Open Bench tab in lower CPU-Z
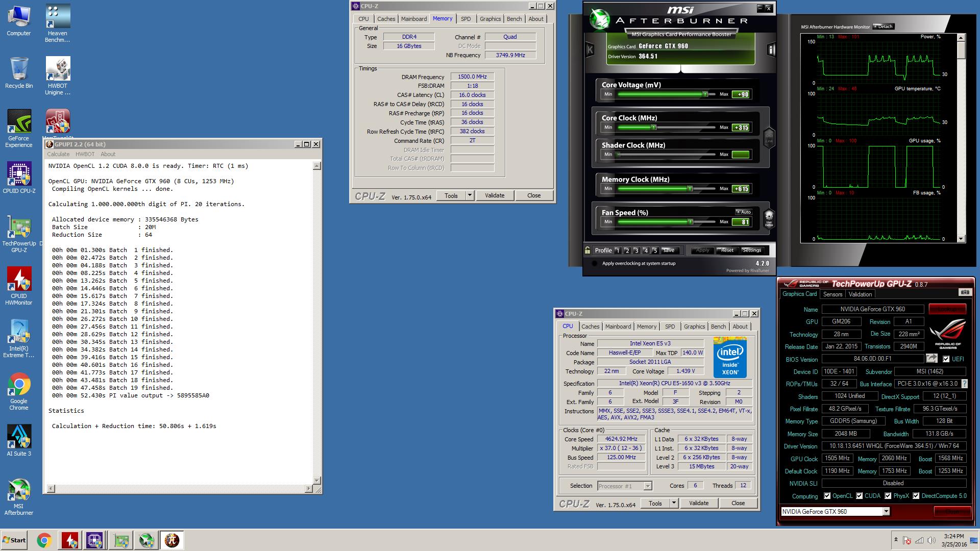 click(718, 327)
